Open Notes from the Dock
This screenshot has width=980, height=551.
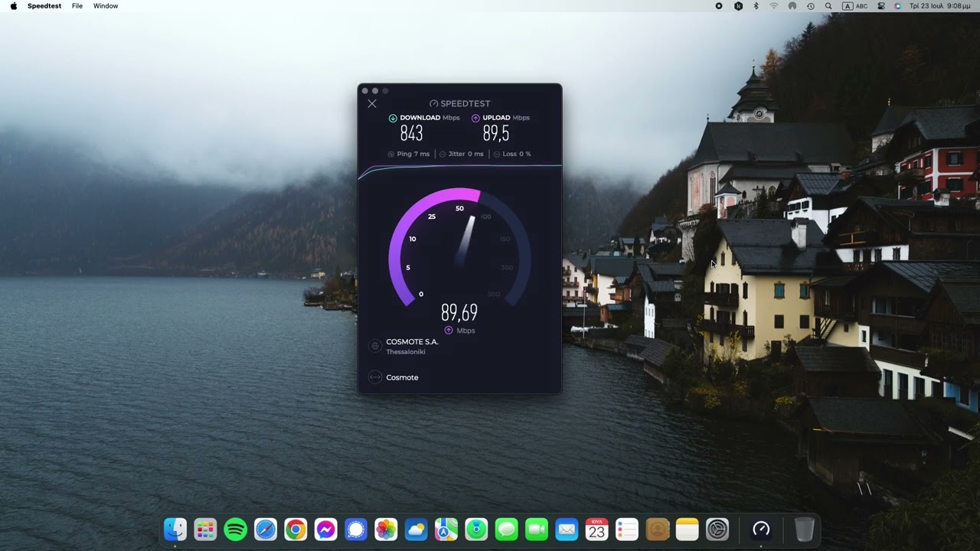click(688, 529)
